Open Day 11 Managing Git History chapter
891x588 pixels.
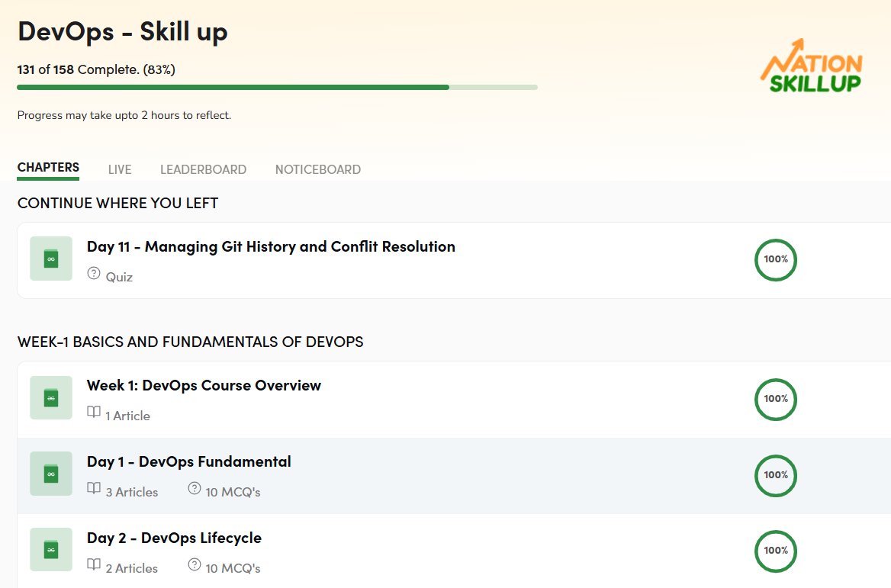271,246
